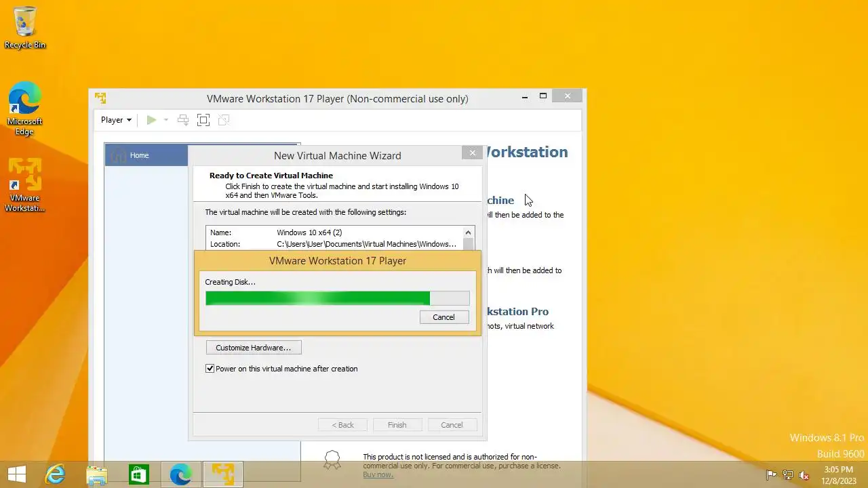Open Microsoft Edge from taskbar

(181, 474)
